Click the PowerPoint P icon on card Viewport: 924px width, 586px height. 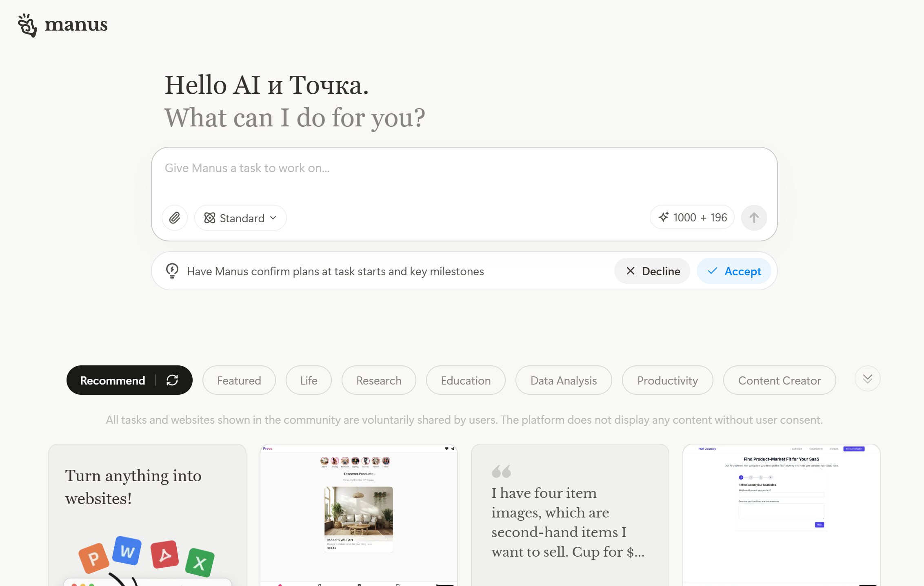tap(94, 558)
